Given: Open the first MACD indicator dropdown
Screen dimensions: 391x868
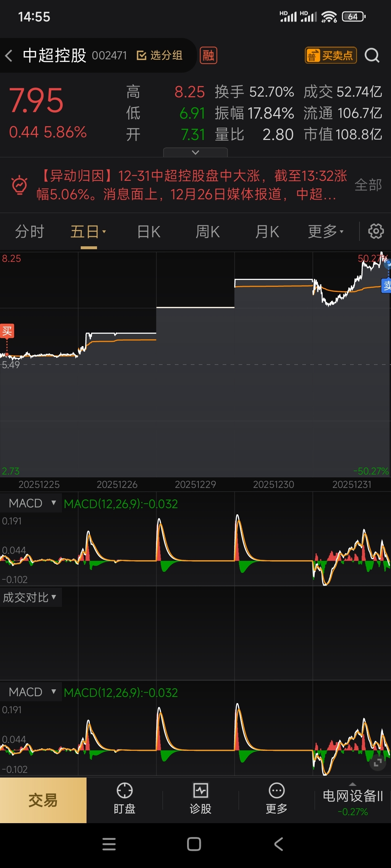Looking at the screenshot, I should point(31,503).
